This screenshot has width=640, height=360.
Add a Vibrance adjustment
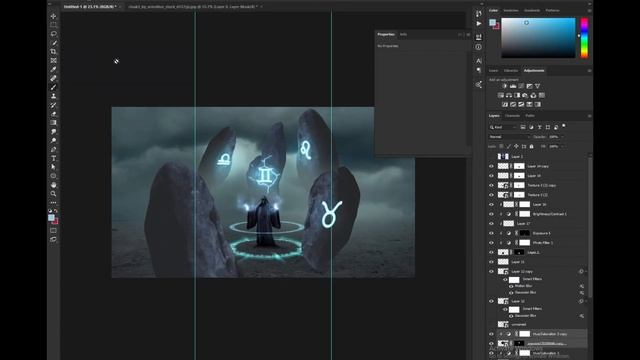[x=538, y=86]
